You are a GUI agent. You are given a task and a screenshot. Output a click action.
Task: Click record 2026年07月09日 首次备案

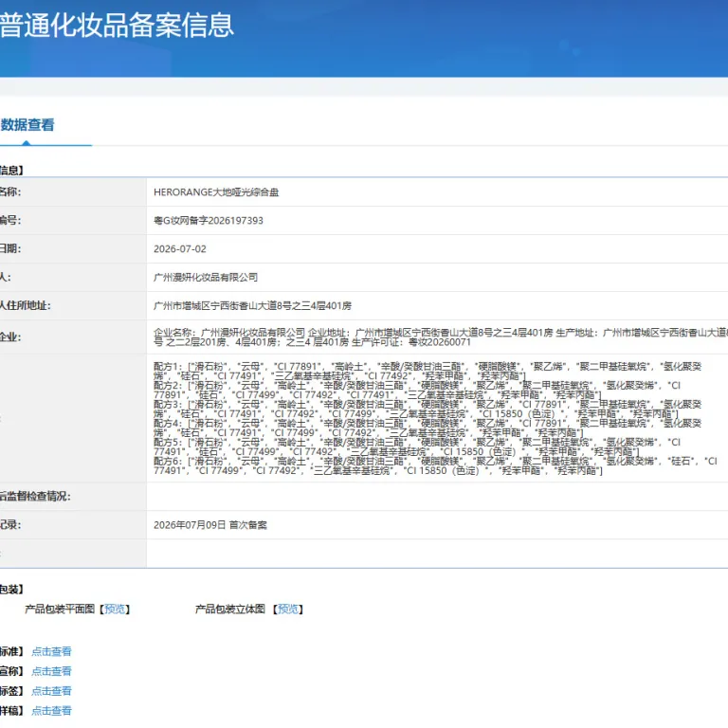[x=210, y=524]
